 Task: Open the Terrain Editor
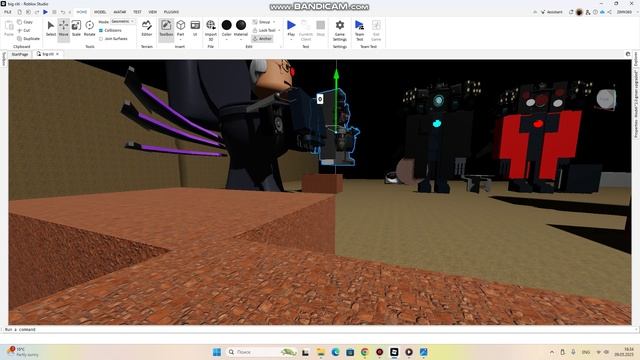click(147, 29)
